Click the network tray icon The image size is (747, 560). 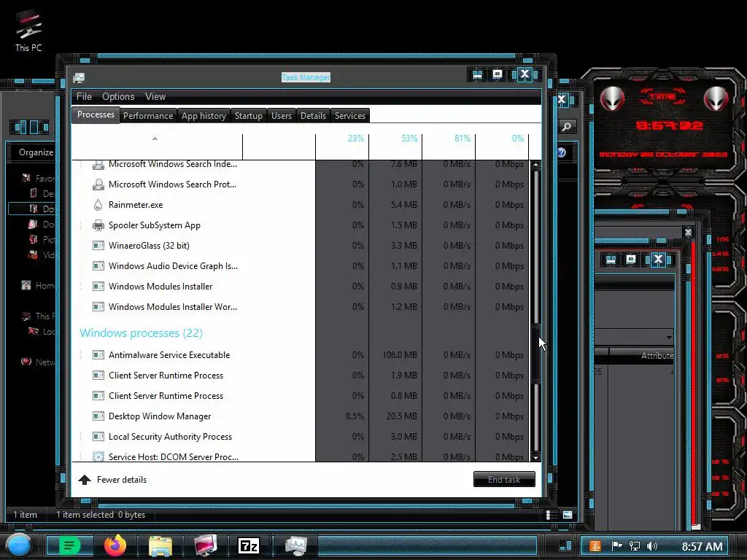pos(635,546)
